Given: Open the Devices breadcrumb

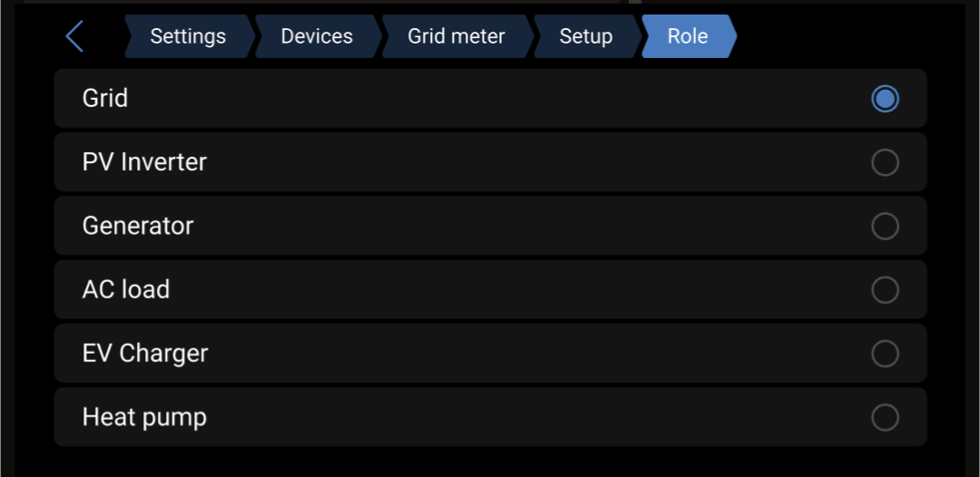Looking at the screenshot, I should click(x=317, y=36).
